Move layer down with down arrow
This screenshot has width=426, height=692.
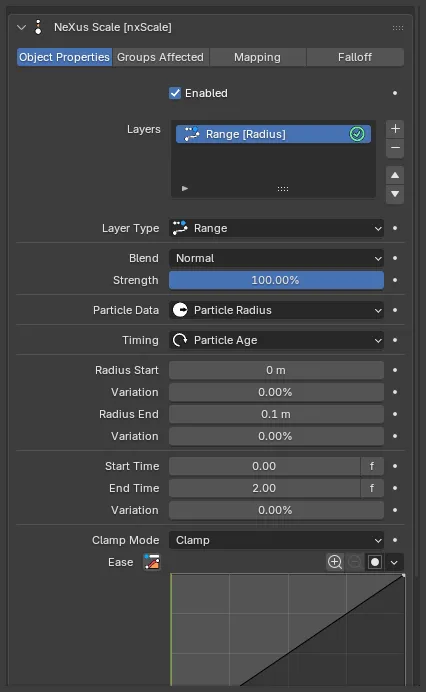395,194
